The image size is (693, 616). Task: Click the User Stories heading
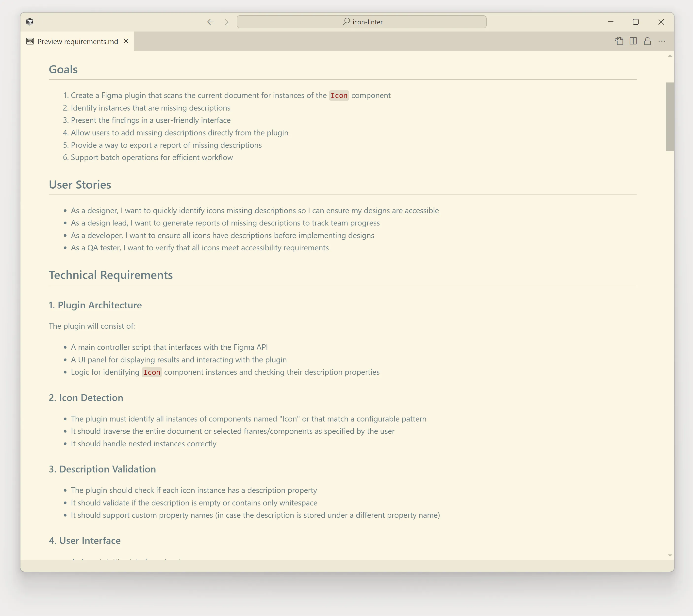pos(80,185)
